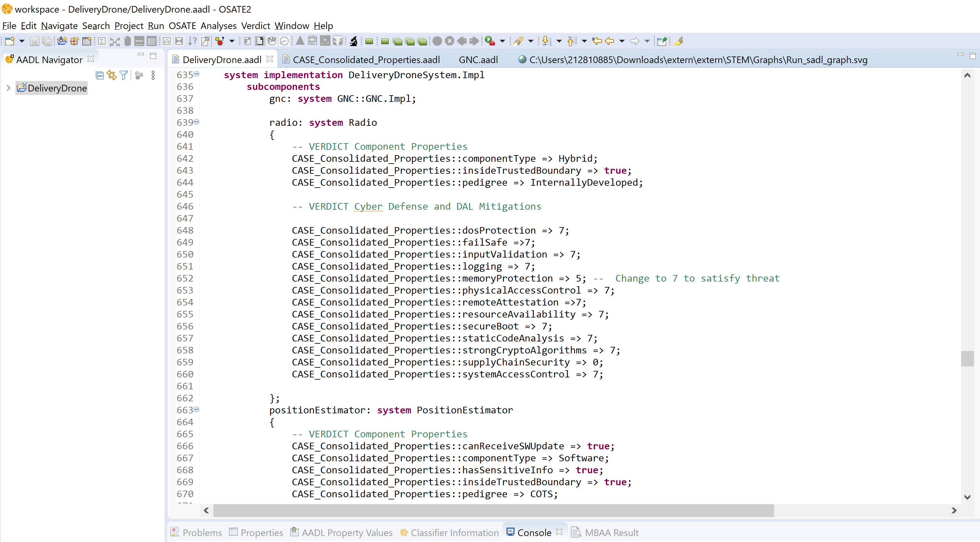Click the vertical scrollbar thumb in editor

coord(967,358)
